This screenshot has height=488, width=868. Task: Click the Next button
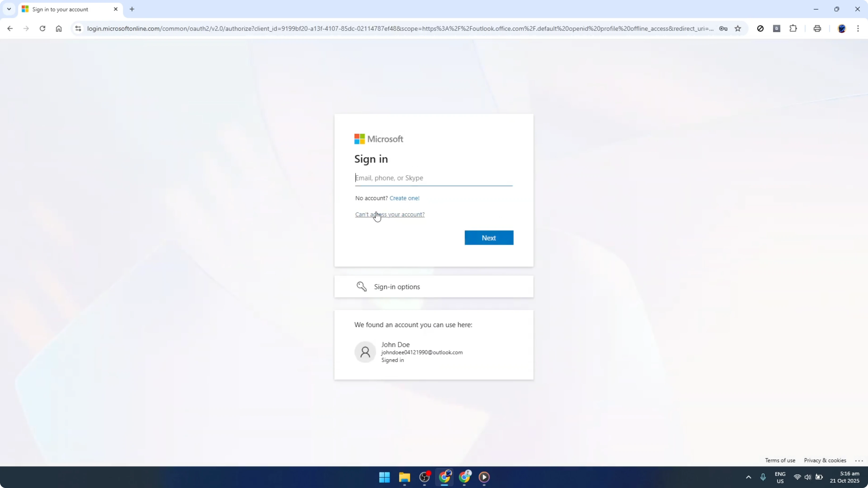coord(489,238)
